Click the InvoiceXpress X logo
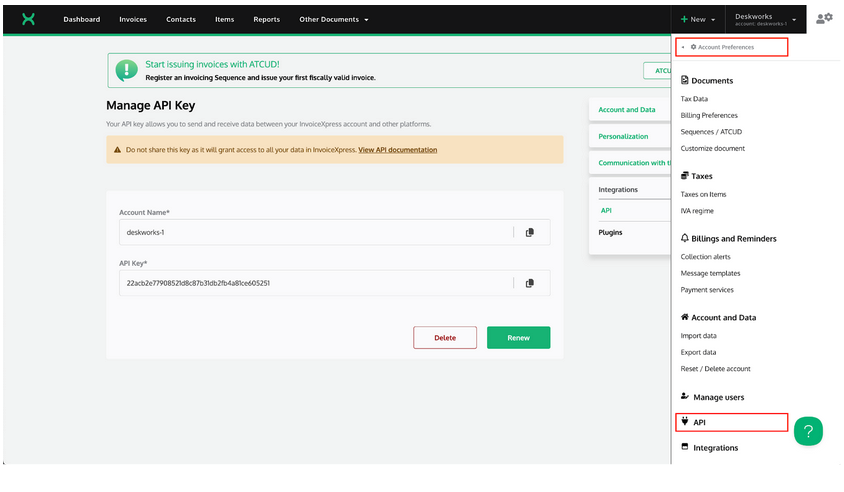844x492 pixels. pyautogui.click(x=29, y=19)
